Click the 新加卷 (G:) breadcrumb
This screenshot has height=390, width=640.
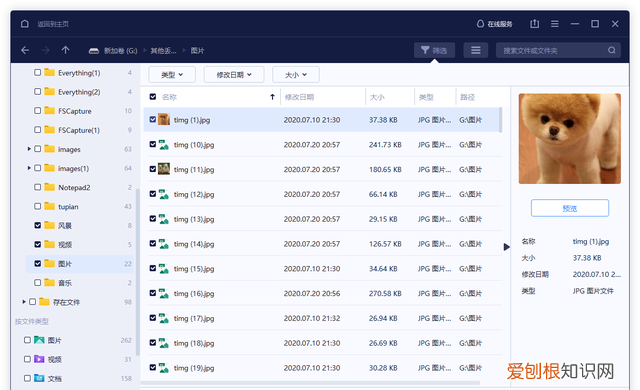120,51
